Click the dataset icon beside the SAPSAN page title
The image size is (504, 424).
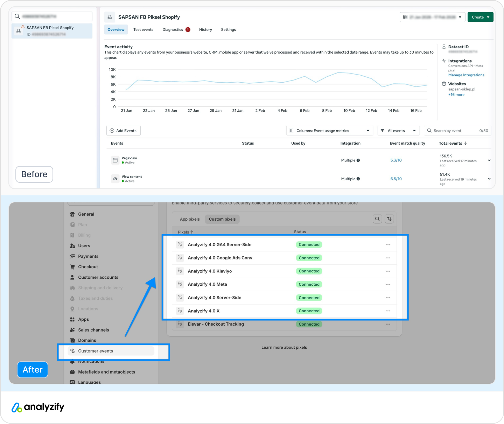point(110,17)
